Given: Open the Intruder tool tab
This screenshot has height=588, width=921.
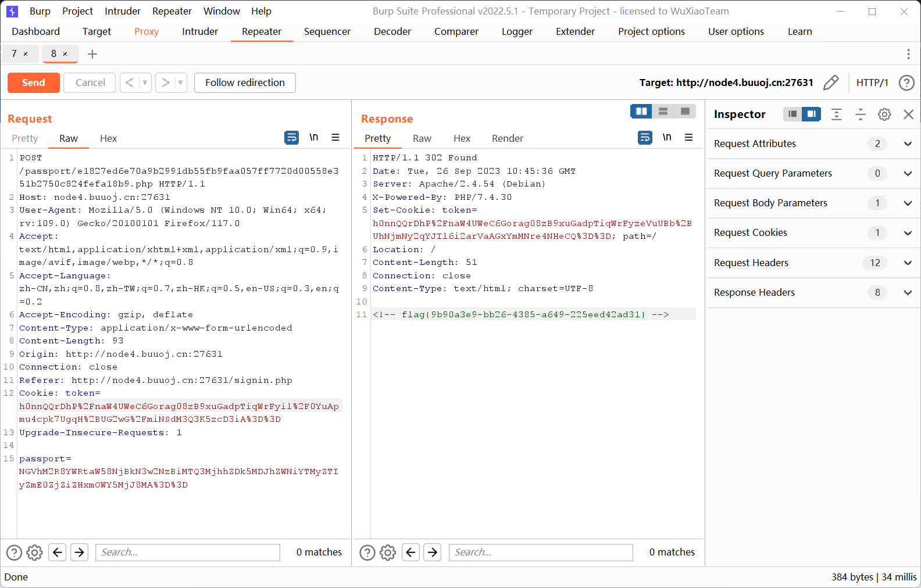Looking at the screenshot, I should click(x=200, y=31).
